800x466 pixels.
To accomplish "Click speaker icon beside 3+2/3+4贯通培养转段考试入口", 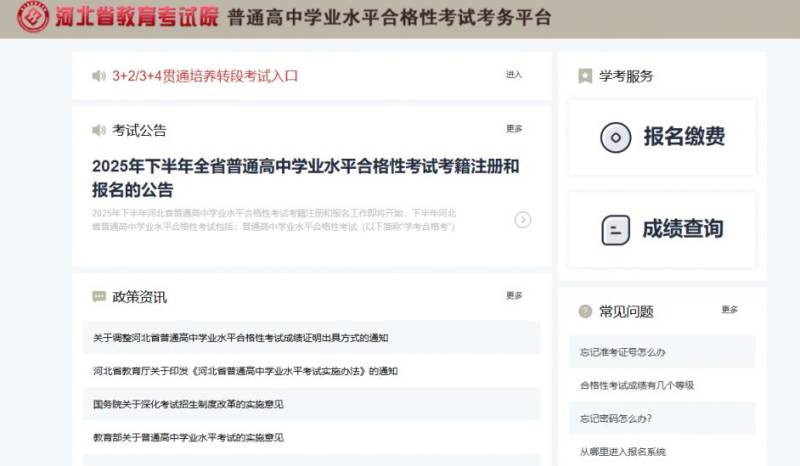I will coord(98,76).
